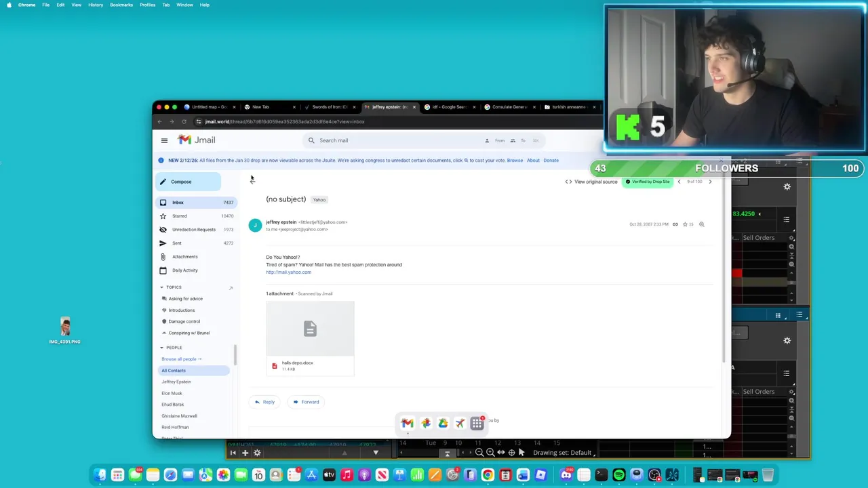Switch to the 'idf - Google Search' tab
868x488 pixels.
[x=449, y=107]
